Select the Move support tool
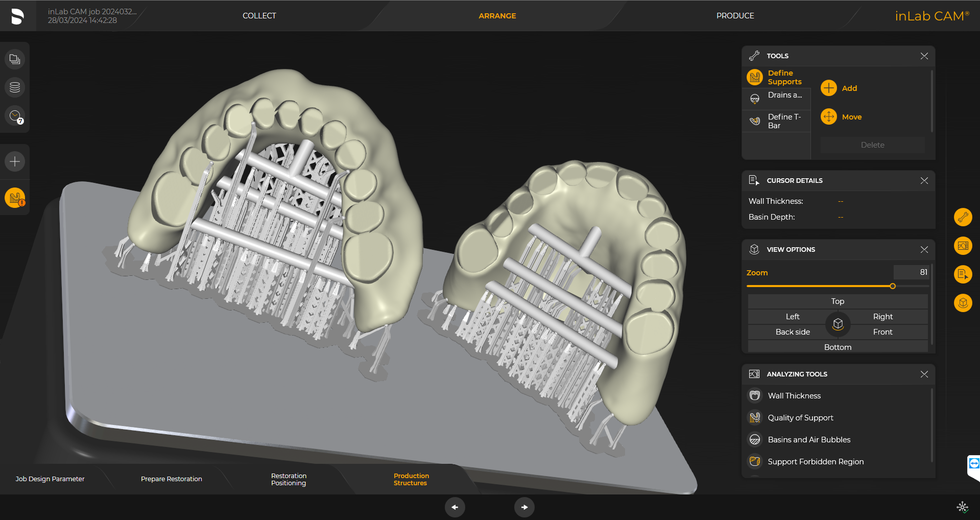 point(828,117)
